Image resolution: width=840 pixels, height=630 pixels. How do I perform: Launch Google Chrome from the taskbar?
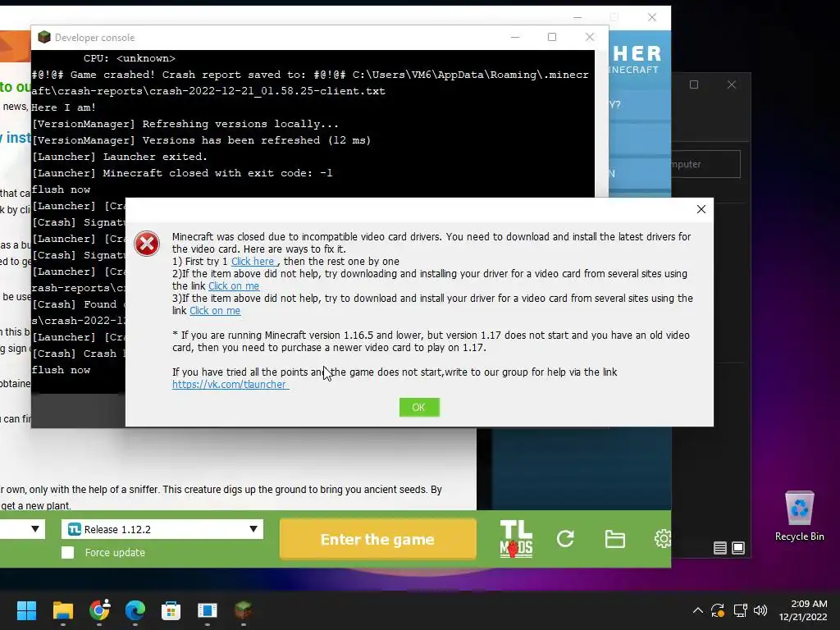coord(99,610)
